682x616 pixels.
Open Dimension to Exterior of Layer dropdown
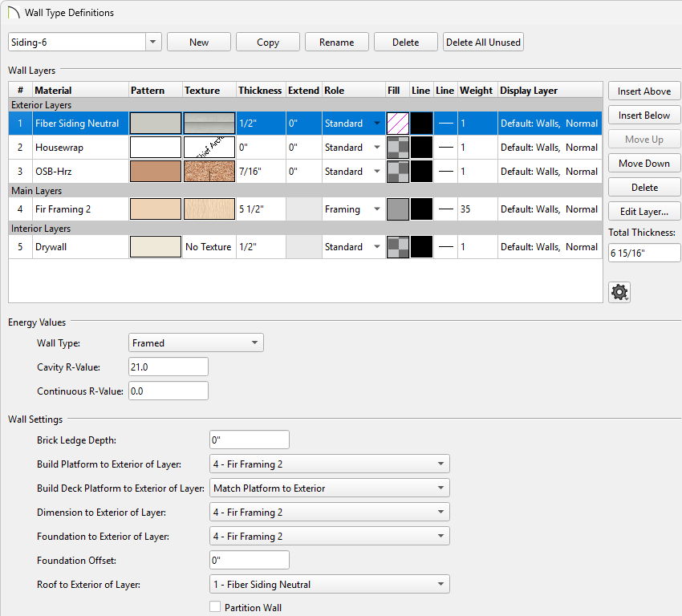pyautogui.click(x=329, y=512)
